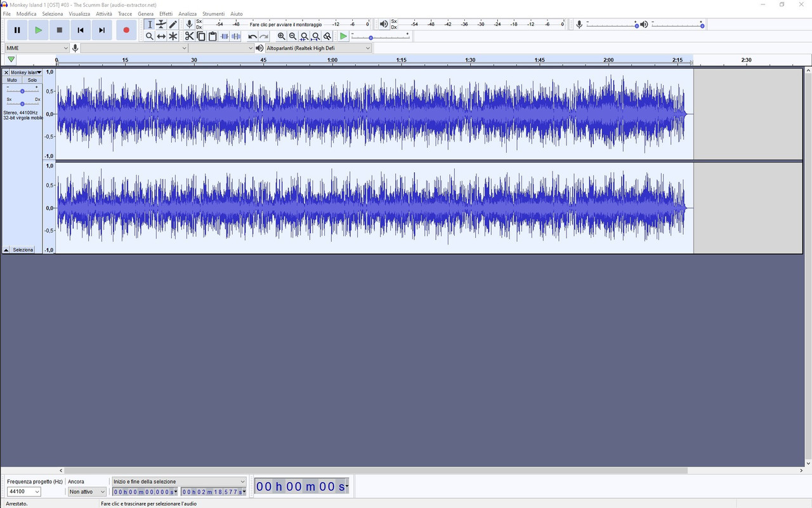The height and width of the screenshot is (508, 812).
Task: Open the audio position time format arrow
Action: click(346, 487)
